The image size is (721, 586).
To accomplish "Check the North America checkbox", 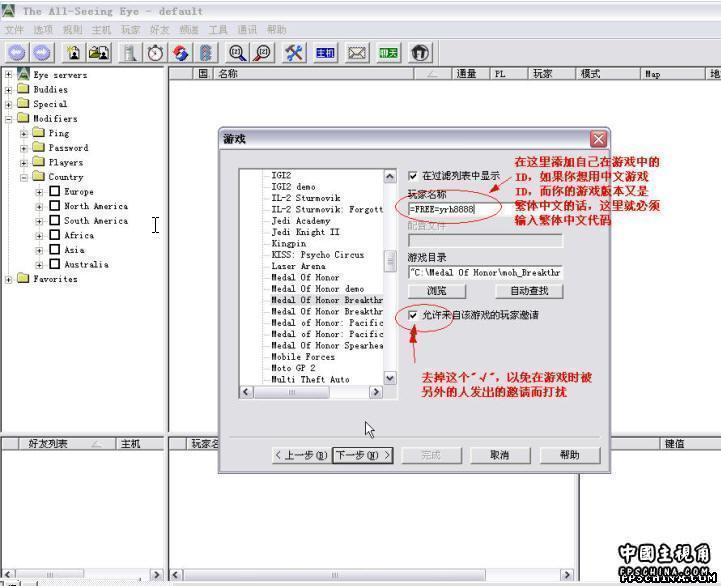I will click(x=55, y=206).
